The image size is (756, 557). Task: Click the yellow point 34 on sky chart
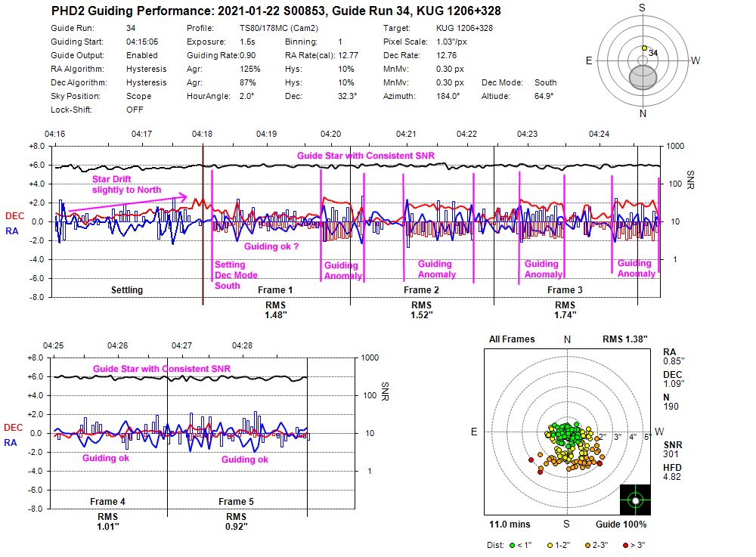[x=644, y=48]
